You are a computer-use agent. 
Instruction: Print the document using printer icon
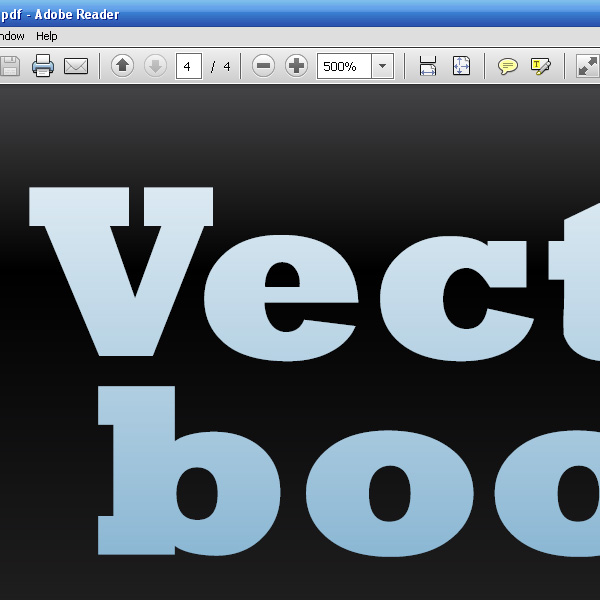[x=43, y=66]
